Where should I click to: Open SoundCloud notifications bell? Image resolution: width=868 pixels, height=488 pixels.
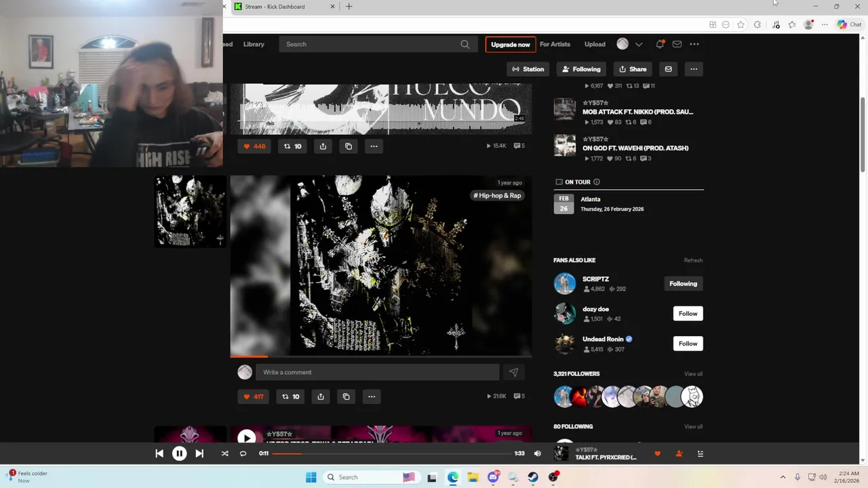click(659, 44)
